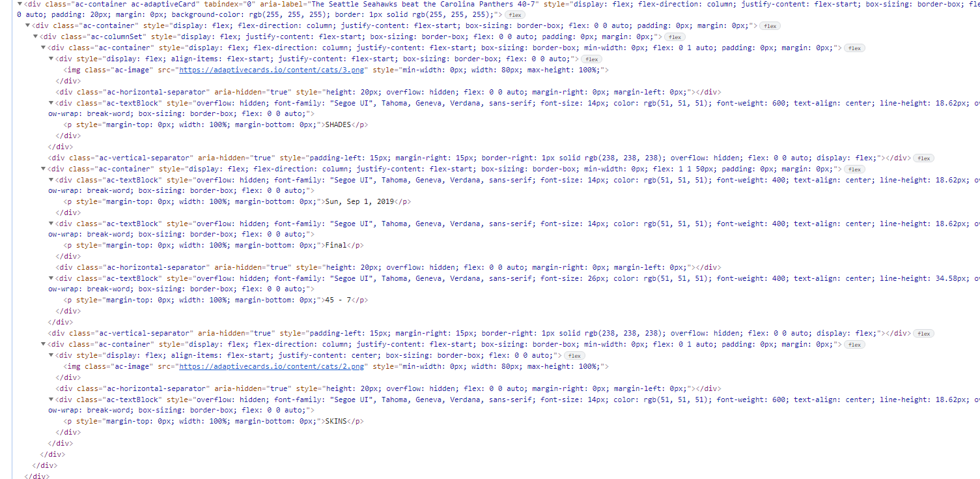980x479 pixels.
Task: Toggle flex badge on container with cats/2.png
Action: point(854,344)
